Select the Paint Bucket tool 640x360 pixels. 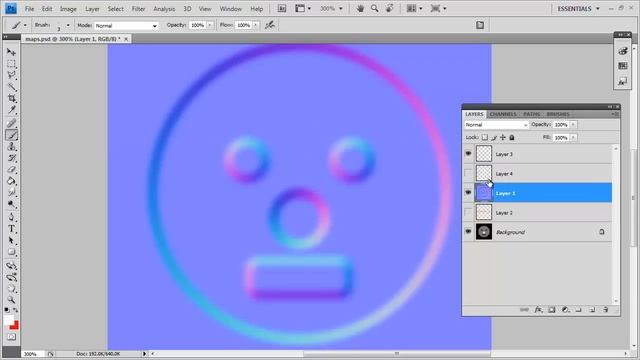[11, 181]
